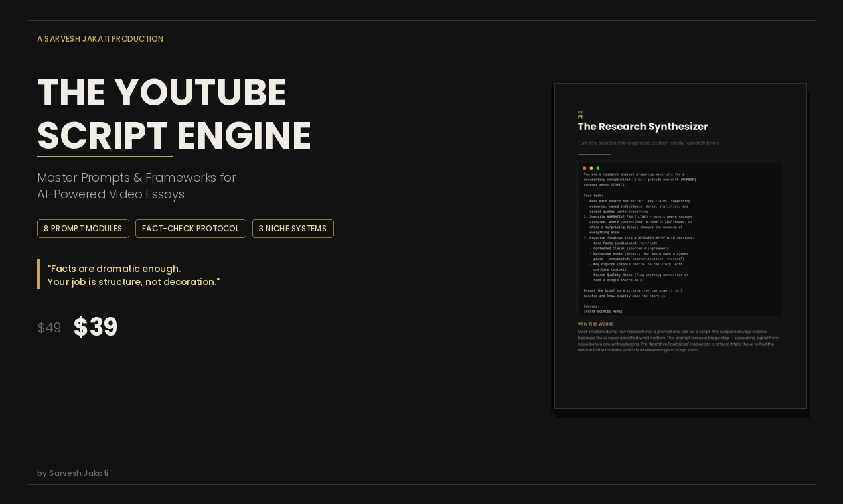Image resolution: width=843 pixels, height=504 pixels.
Task: Click 'A SARVESH JAKATI PRODUCTION' header text
Action: pyautogui.click(x=100, y=39)
